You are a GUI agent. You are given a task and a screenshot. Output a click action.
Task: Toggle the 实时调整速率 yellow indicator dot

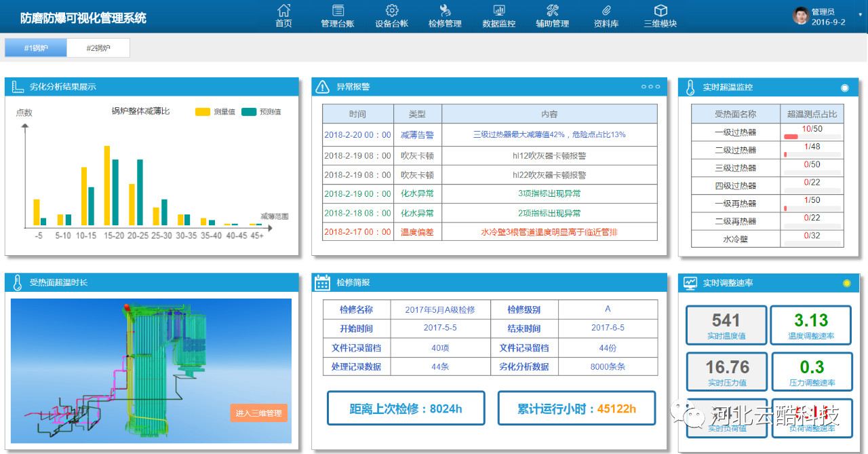pos(846,283)
